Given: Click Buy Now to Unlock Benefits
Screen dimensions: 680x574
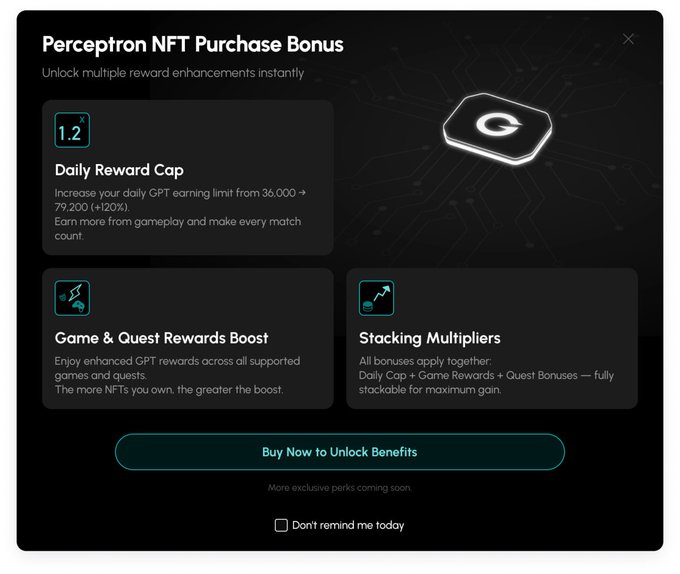Looking at the screenshot, I should click(x=339, y=452).
